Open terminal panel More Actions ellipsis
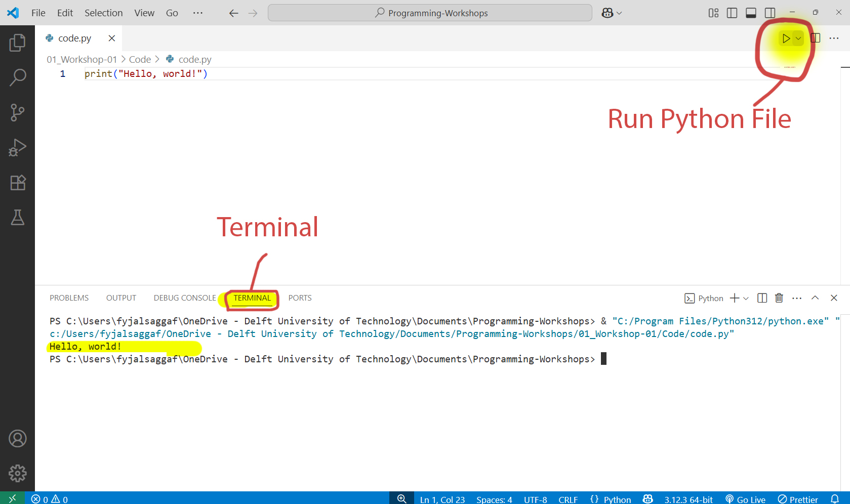The height and width of the screenshot is (504, 850). [797, 298]
